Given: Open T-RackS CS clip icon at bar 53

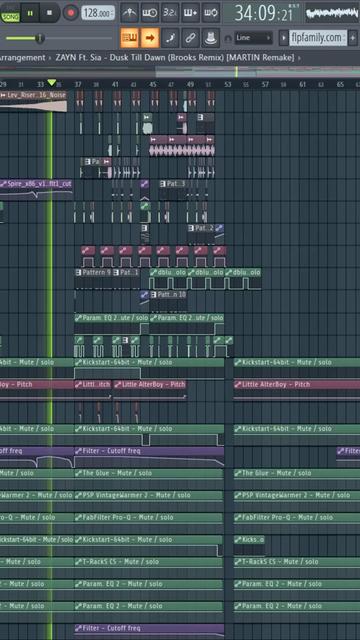Looking at the screenshot, I should [x=238, y=562].
